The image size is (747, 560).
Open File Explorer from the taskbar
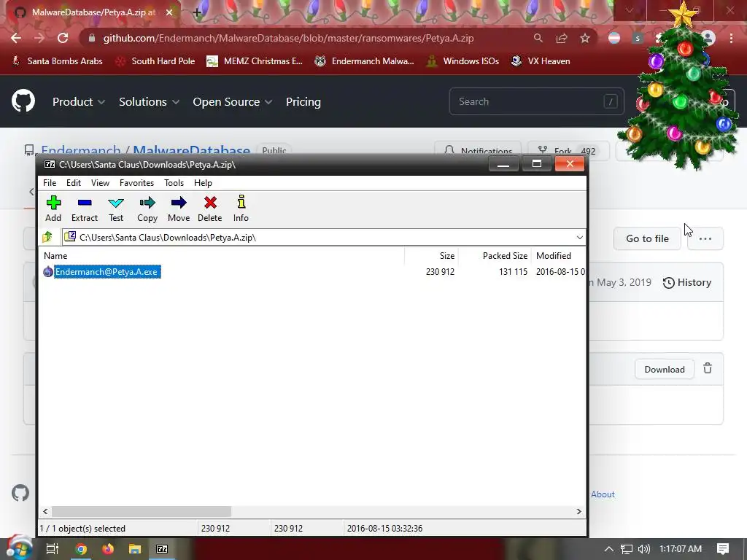tap(135, 549)
